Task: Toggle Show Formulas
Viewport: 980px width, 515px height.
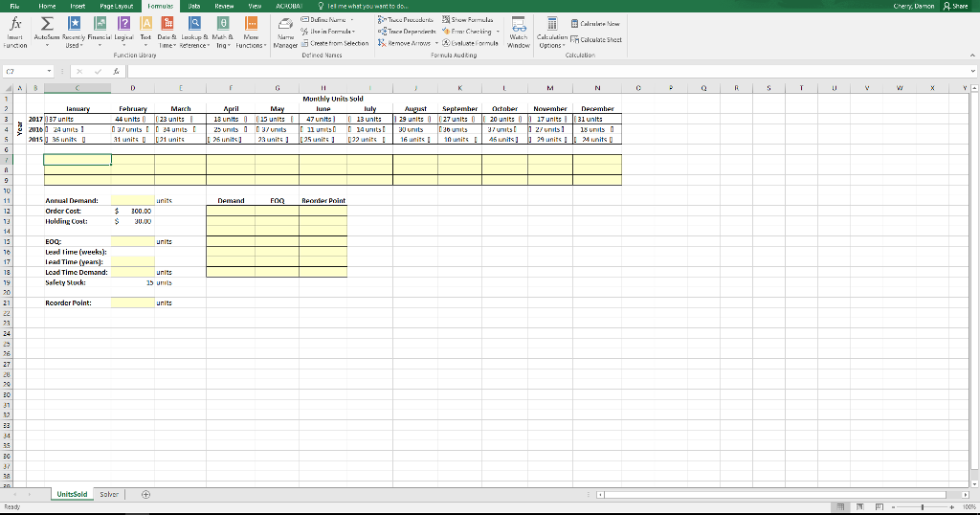Action: click(468, 20)
